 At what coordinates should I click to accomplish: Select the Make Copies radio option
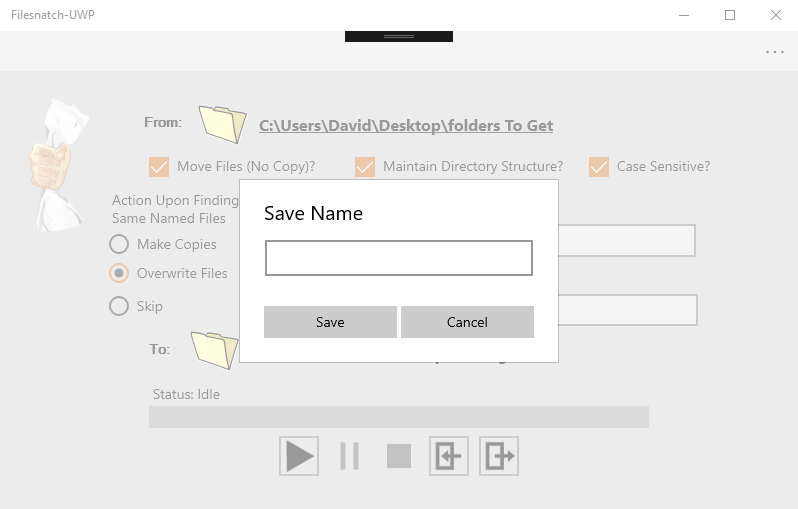tap(119, 244)
